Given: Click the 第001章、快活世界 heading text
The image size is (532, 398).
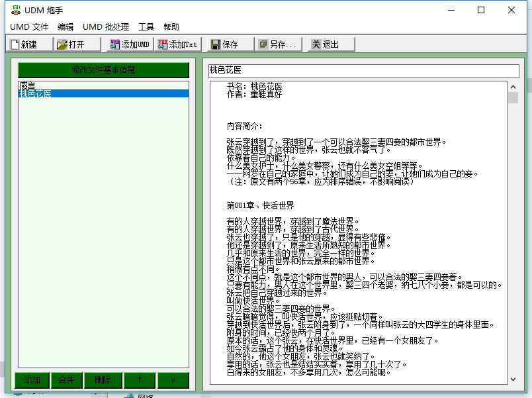Looking at the screenshot, I should [260, 205].
